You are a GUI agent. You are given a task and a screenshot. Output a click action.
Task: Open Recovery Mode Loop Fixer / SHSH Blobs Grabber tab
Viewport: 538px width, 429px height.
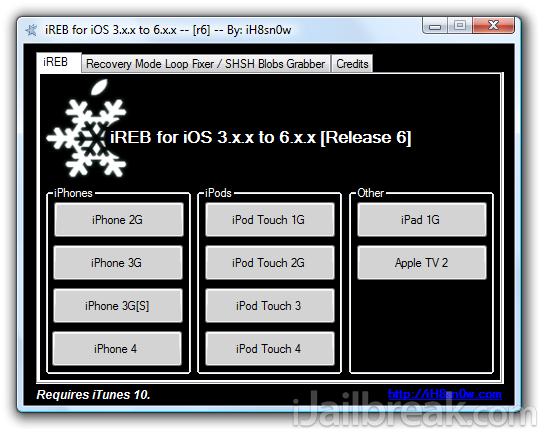206,64
